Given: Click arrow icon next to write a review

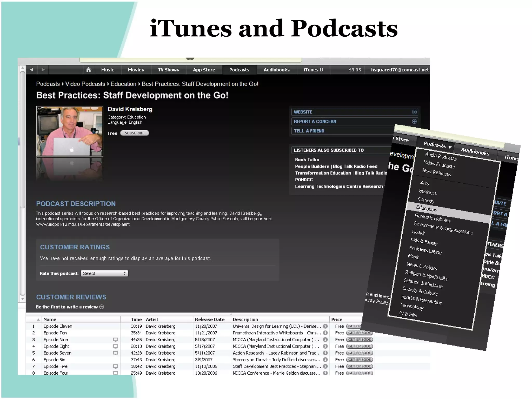Looking at the screenshot, I should click(102, 307).
